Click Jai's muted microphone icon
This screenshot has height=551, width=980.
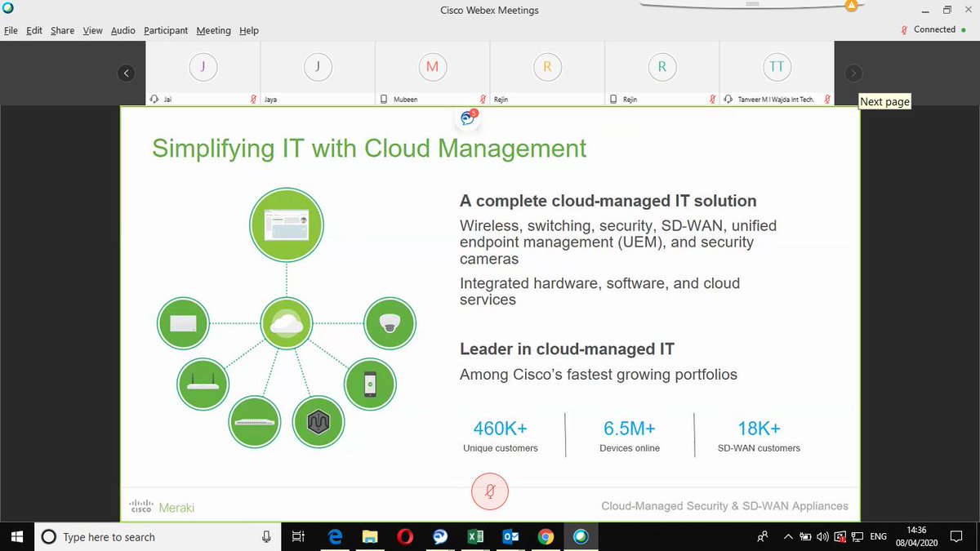[x=254, y=99]
